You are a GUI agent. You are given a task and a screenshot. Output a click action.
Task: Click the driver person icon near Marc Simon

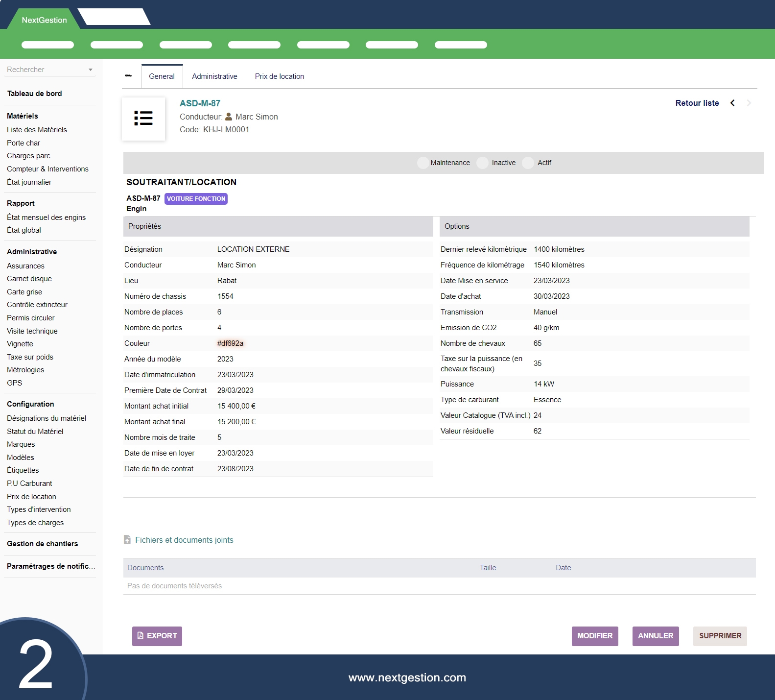229,117
